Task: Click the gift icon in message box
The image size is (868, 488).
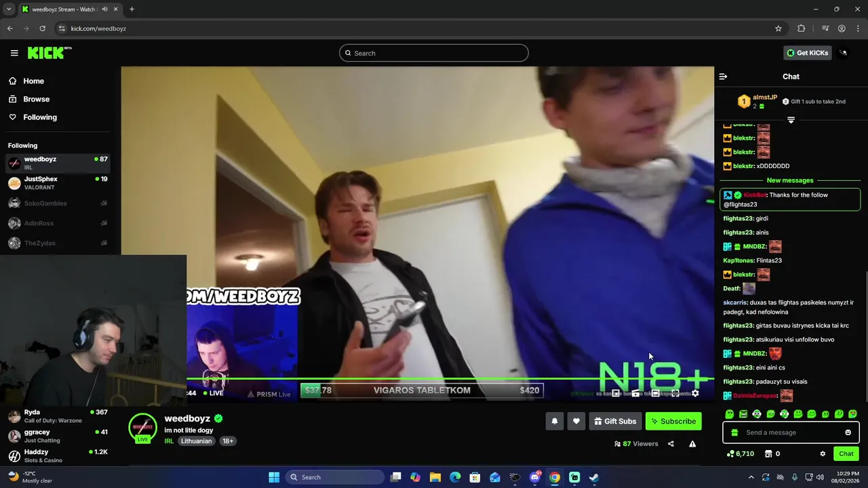Action: 734,432
